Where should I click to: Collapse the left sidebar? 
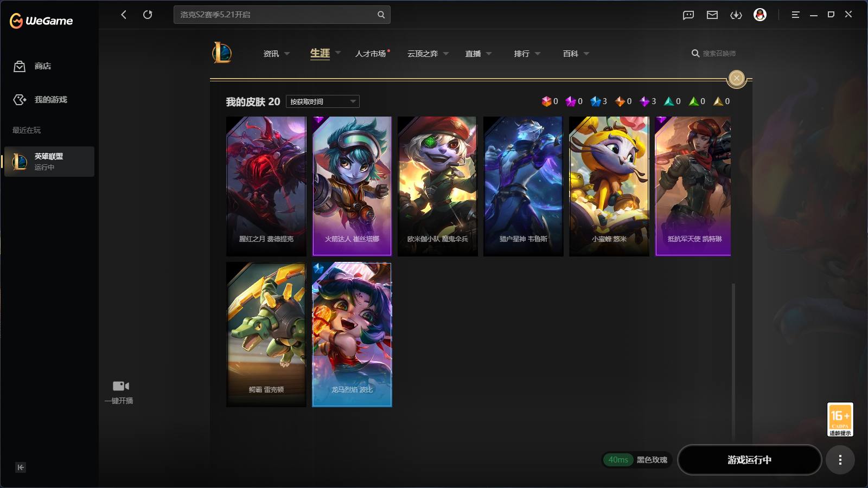(x=21, y=467)
